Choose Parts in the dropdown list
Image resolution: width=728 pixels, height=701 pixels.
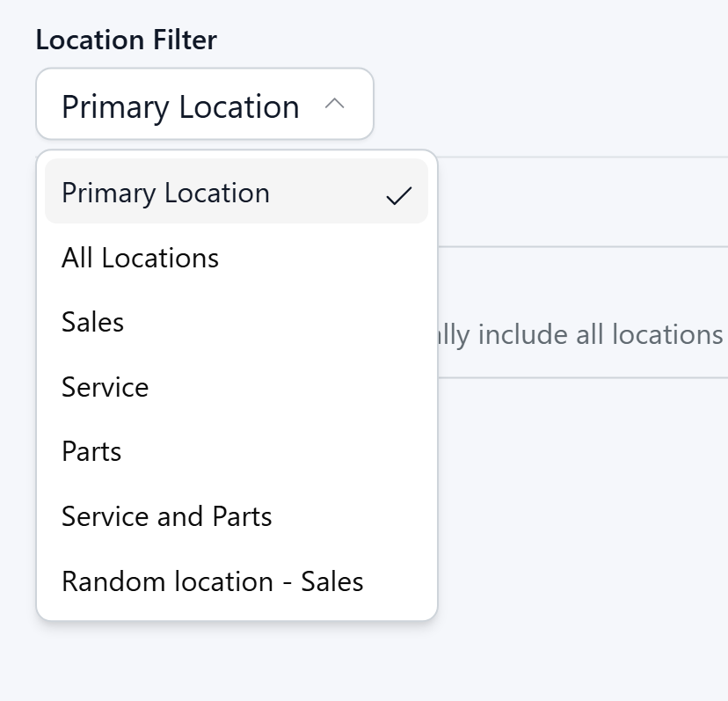pos(91,451)
